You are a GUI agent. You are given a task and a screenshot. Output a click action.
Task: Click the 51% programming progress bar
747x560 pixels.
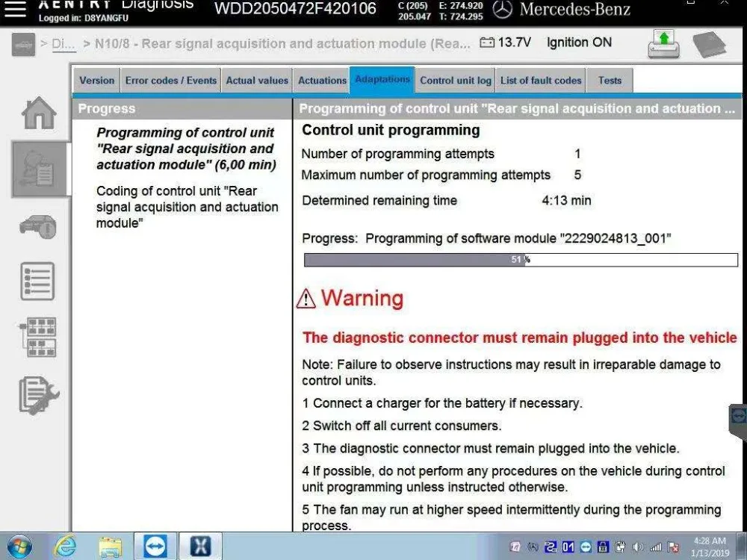click(521, 260)
